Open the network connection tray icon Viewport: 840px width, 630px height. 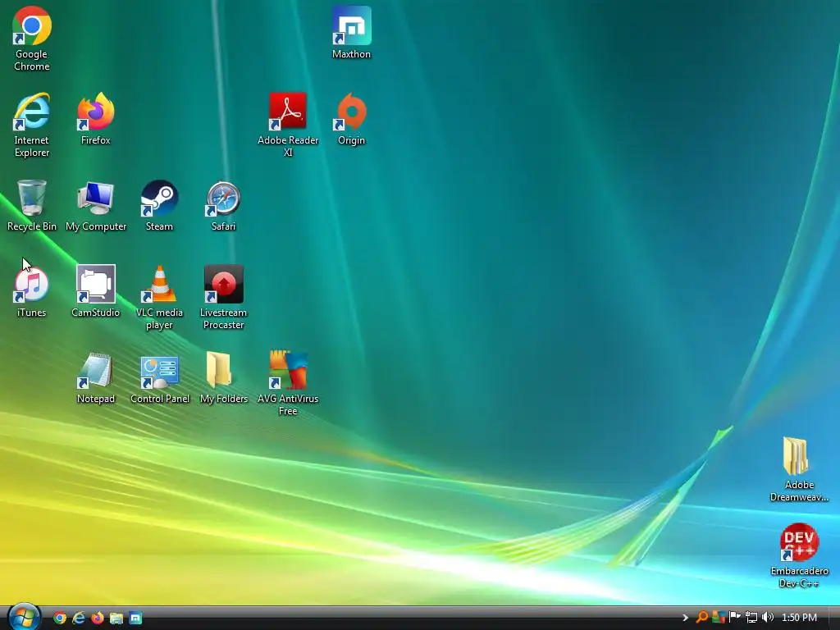tap(751, 617)
